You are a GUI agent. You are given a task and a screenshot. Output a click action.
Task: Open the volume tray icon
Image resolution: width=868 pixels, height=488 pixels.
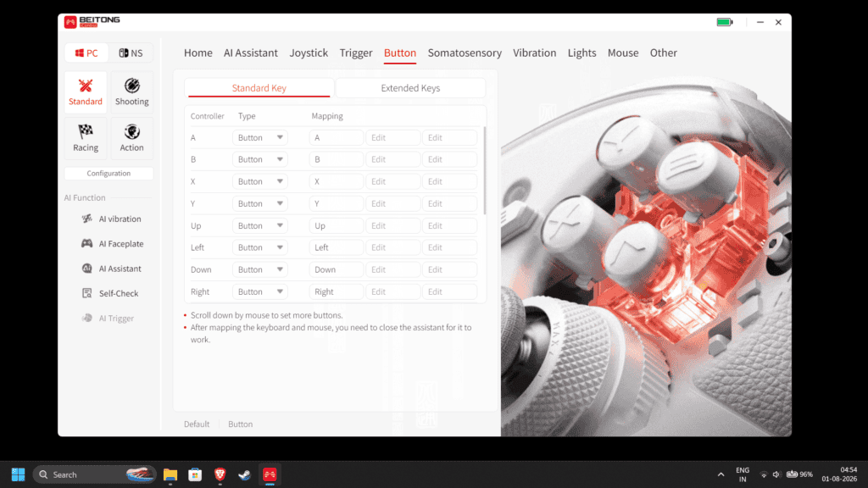tap(776, 474)
